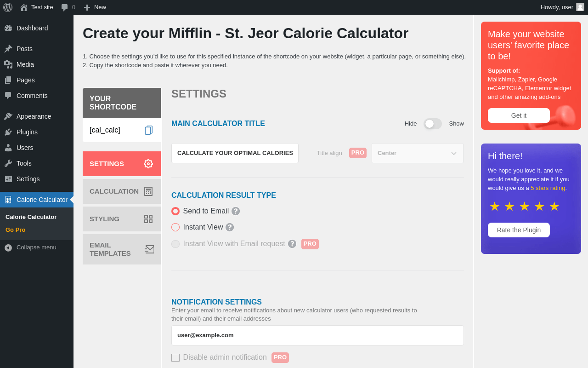Copy the [cal_calc] shortcode icon
The height and width of the screenshot is (368, 588).
148,130
